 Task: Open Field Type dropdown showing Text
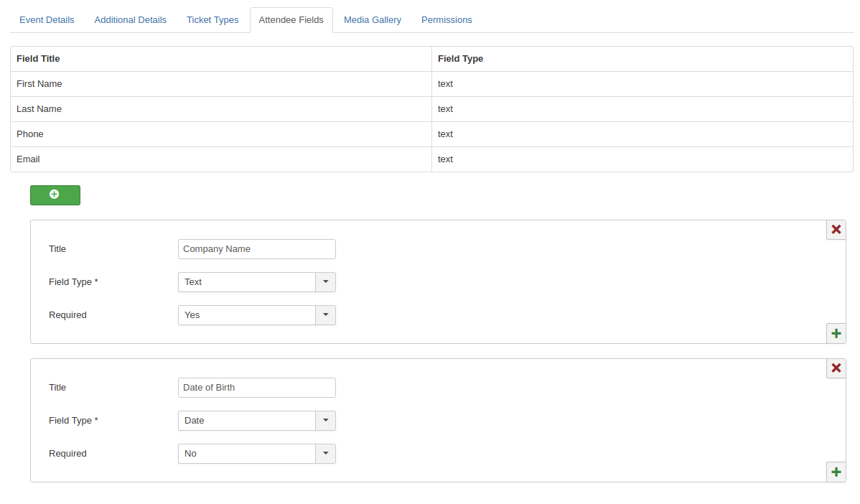[x=256, y=282]
